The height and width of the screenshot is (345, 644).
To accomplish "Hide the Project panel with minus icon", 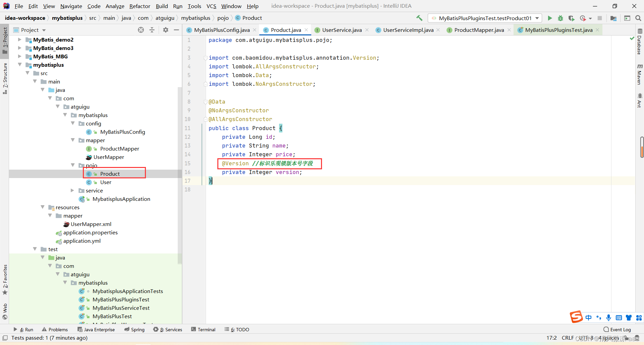I will click(176, 30).
